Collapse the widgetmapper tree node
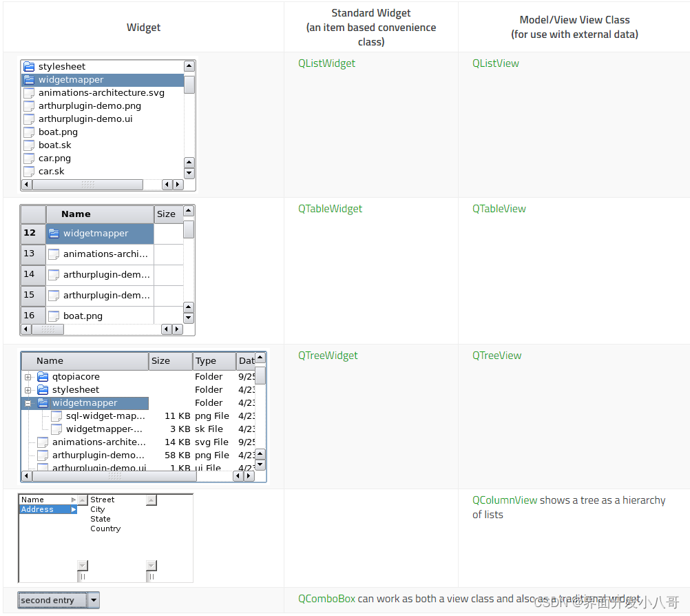The height and width of the screenshot is (616, 690). 28,403
